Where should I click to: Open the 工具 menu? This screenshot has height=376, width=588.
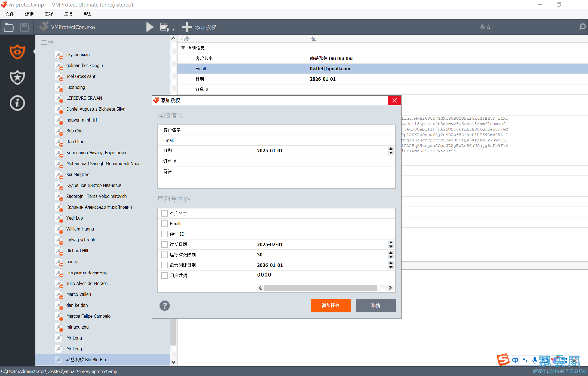[68, 14]
